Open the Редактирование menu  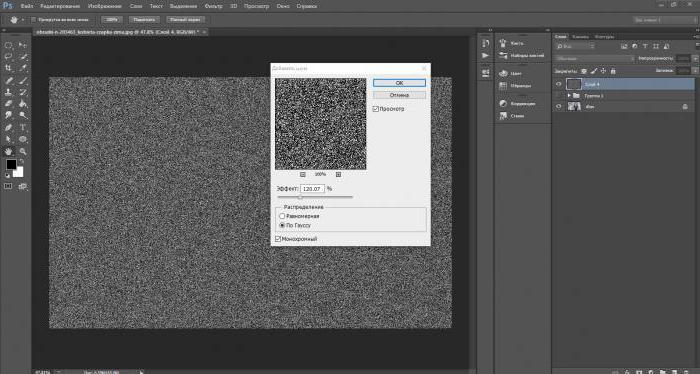click(x=60, y=6)
